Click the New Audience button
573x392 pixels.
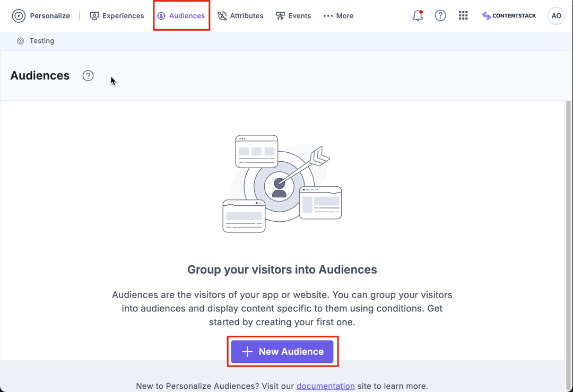pos(282,352)
